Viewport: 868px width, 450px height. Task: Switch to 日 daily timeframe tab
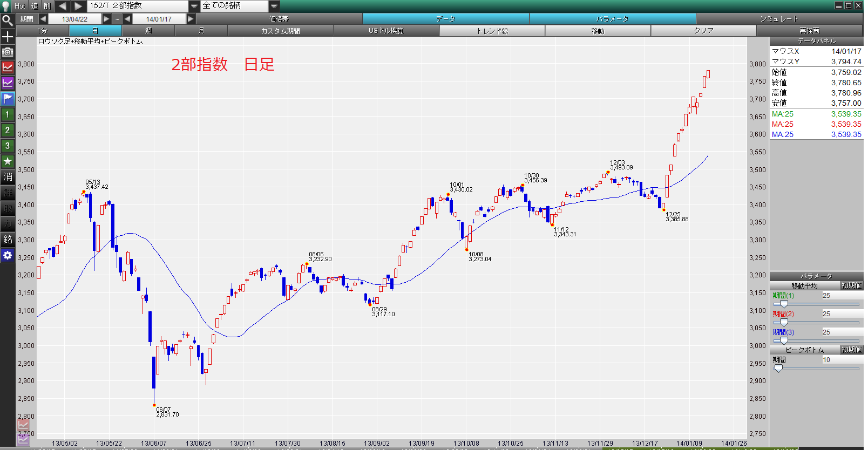pyautogui.click(x=95, y=31)
